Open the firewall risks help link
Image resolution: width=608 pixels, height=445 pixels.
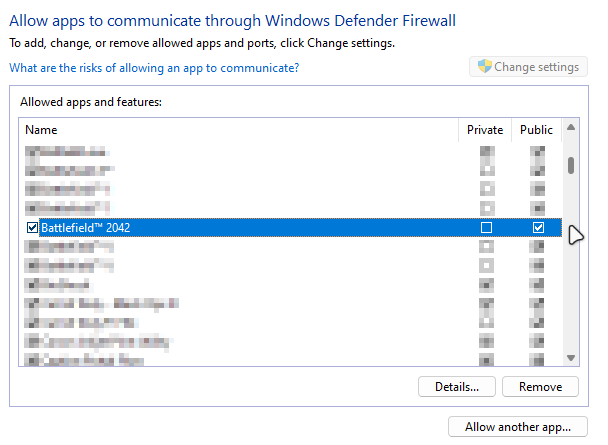[x=154, y=68]
